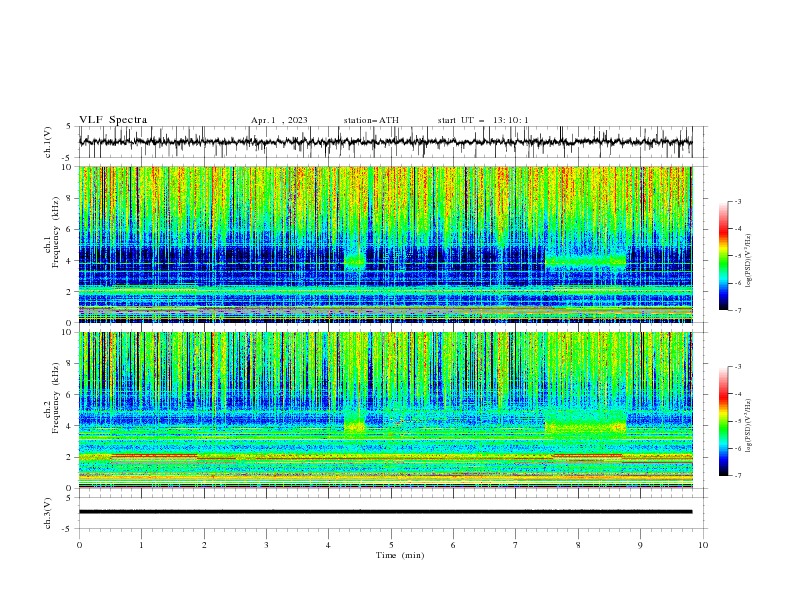Click the ch.2 Frequency (kHz) axis label
792x612 pixels.
pos(52,398)
